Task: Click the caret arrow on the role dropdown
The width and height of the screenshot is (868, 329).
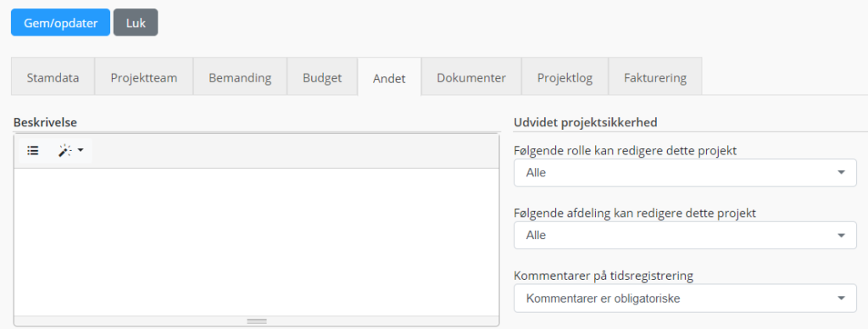Action: (x=842, y=173)
